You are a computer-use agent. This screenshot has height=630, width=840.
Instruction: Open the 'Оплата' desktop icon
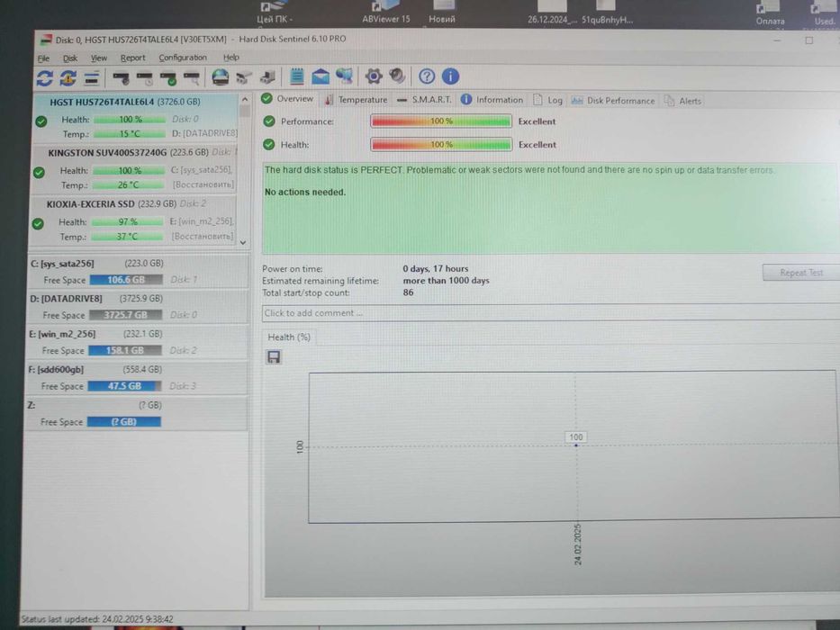pos(770,13)
